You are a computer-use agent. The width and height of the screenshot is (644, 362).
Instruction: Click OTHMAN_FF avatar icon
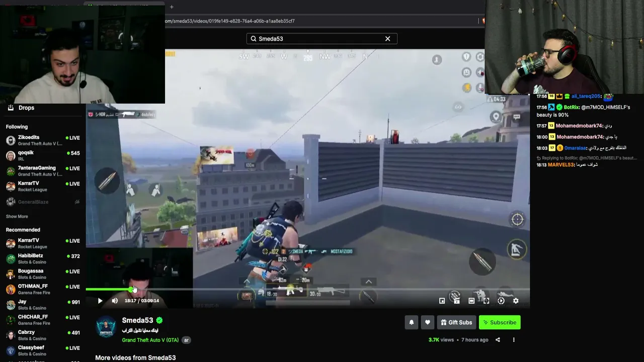[x=11, y=290]
